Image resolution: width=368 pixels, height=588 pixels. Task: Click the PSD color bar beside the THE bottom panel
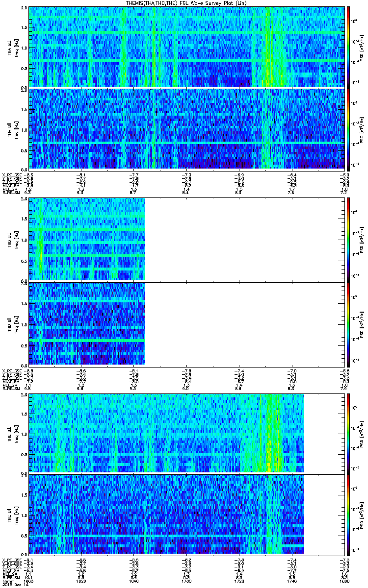(349, 514)
